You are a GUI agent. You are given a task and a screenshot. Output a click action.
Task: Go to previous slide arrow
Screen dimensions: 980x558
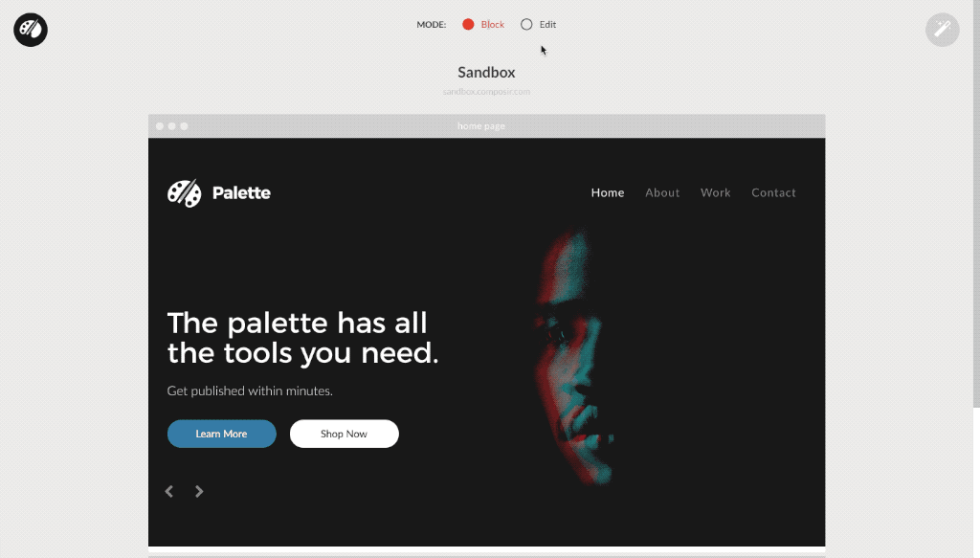click(x=168, y=492)
